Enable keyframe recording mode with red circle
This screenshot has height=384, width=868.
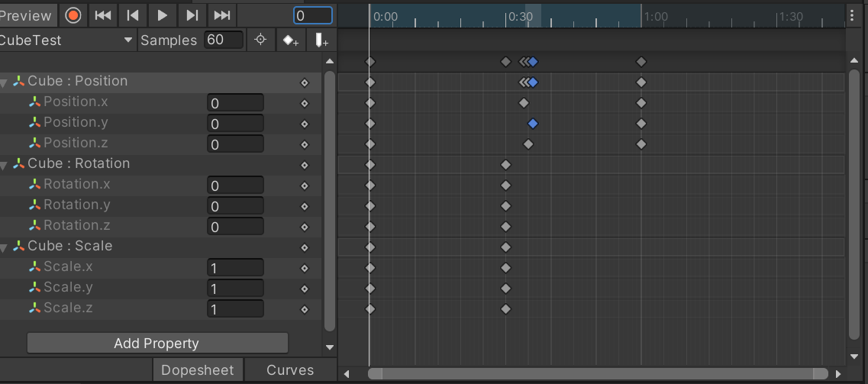click(73, 15)
